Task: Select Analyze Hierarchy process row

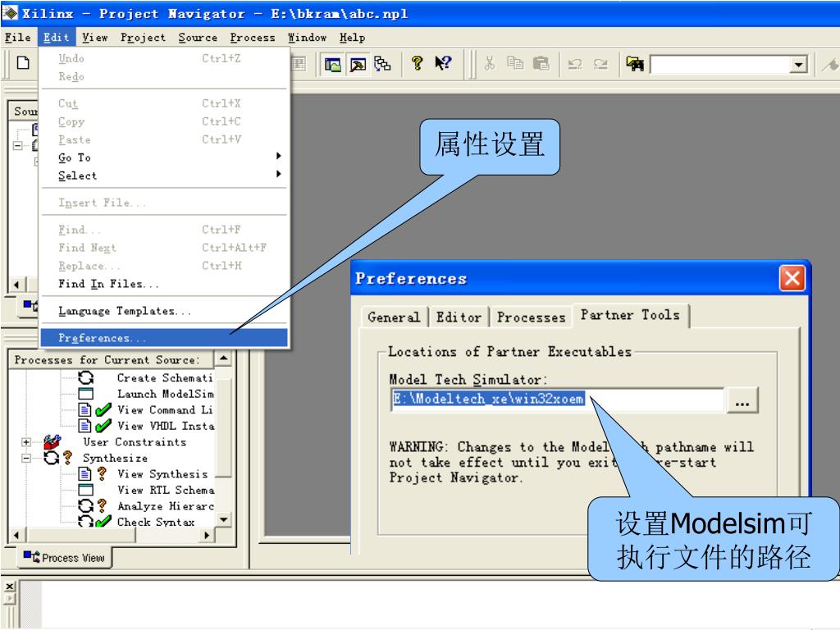Action: [166, 505]
